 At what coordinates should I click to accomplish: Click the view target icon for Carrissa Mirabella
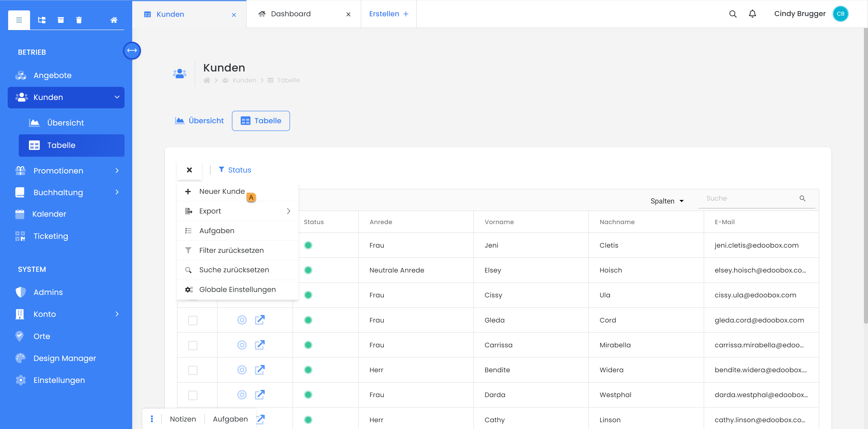coord(242,345)
